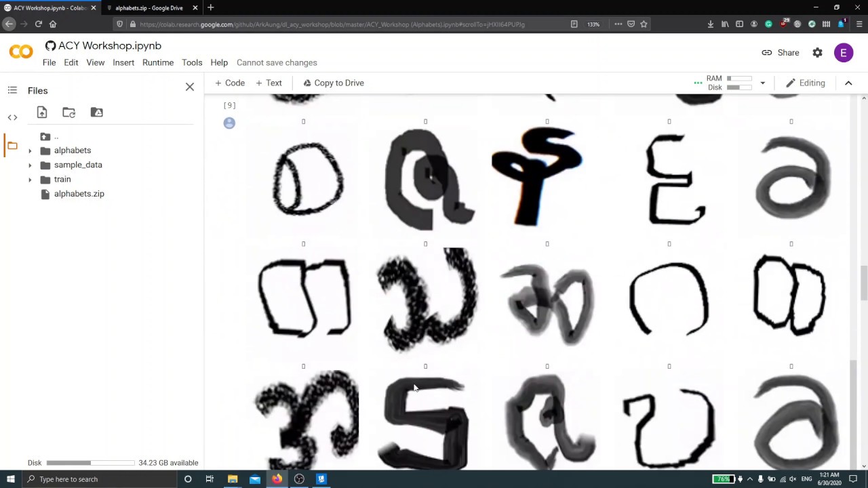Open the Tools menu

pyautogui.click(x=192, y=62)
